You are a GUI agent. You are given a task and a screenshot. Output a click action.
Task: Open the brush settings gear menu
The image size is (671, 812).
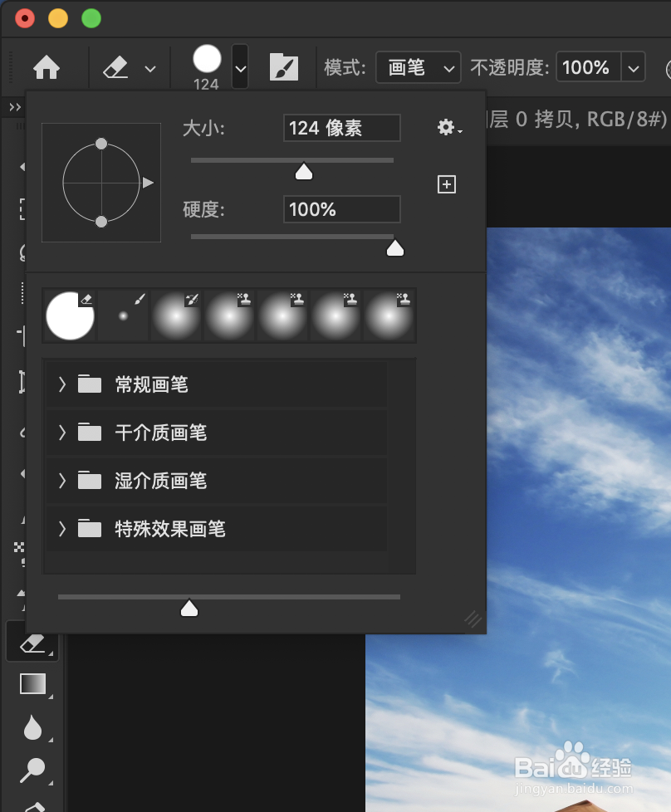[x=447, y=126]
